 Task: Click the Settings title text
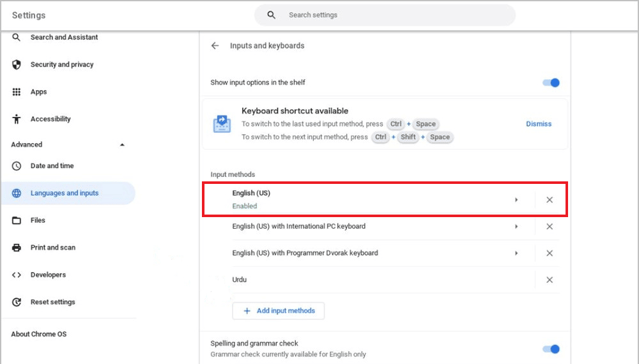(29, 15)
